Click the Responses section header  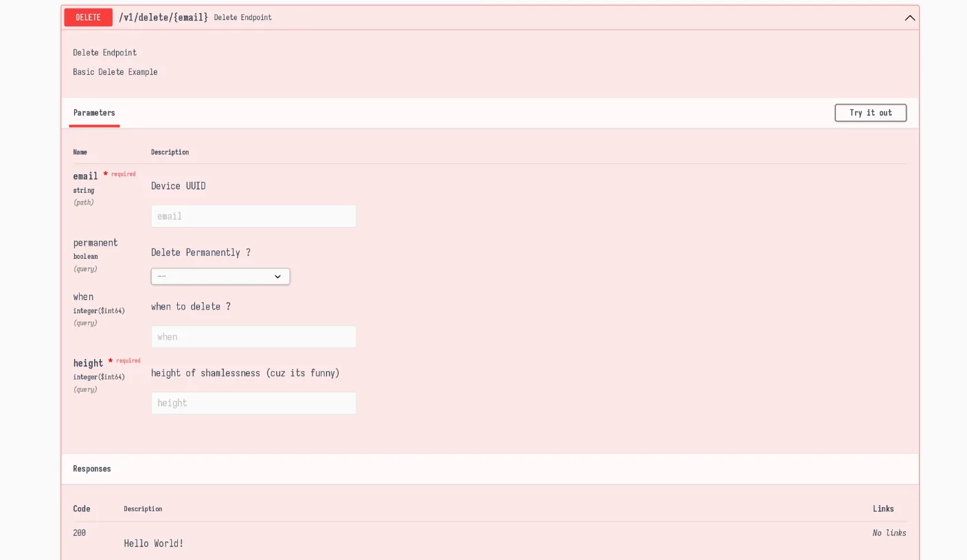(92, 469)
